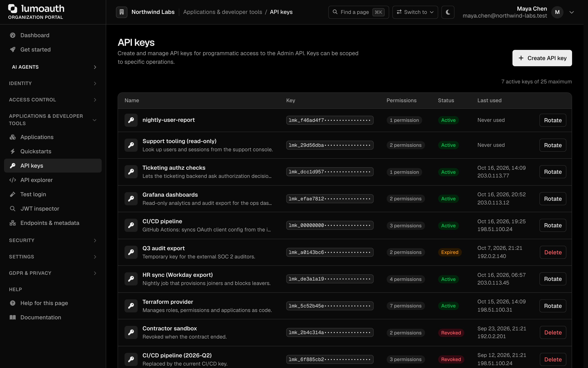Screen dimensions: 588x368
Task: Click the Expired status badge
Action: (450, 252)
